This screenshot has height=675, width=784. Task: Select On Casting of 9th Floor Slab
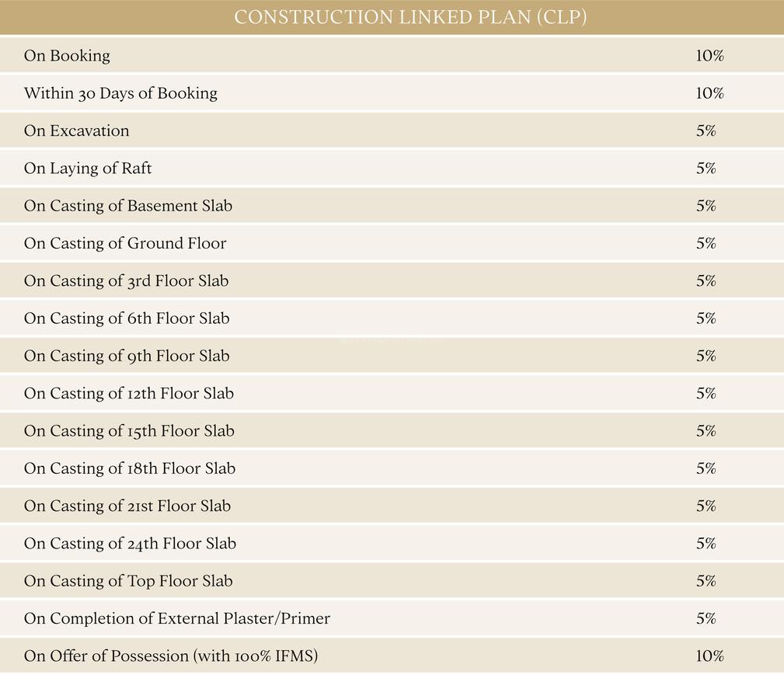coord(127,356)
